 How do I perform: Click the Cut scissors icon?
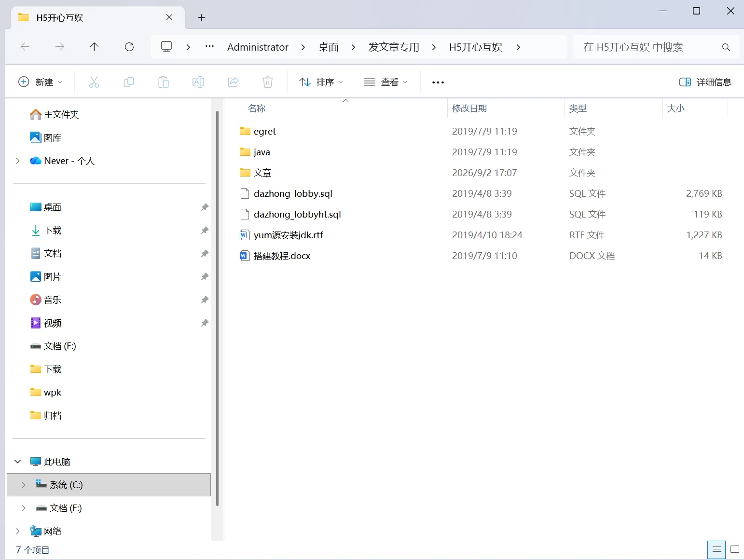(x=94, y=82)
